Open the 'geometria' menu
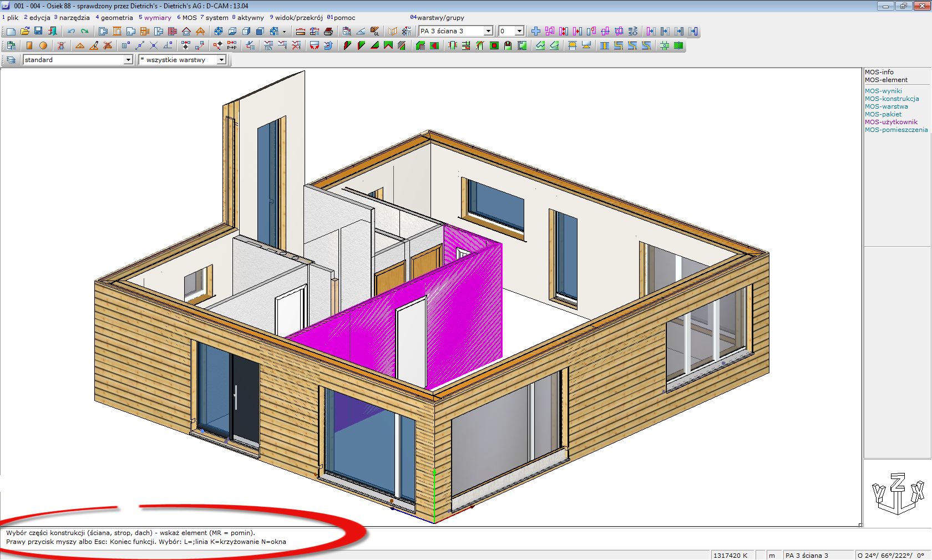Image resolution: width=932 pixels, height=560 pixels. click(116, 18)
